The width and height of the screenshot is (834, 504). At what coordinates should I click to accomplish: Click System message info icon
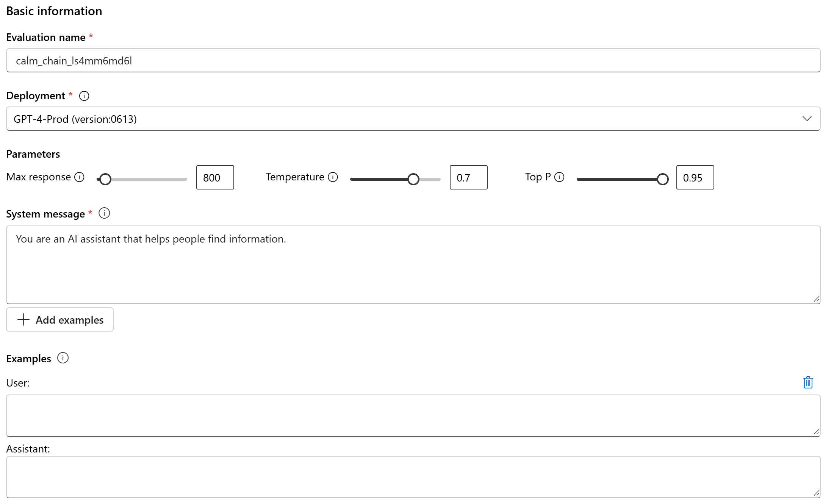(x=104, y=213)
